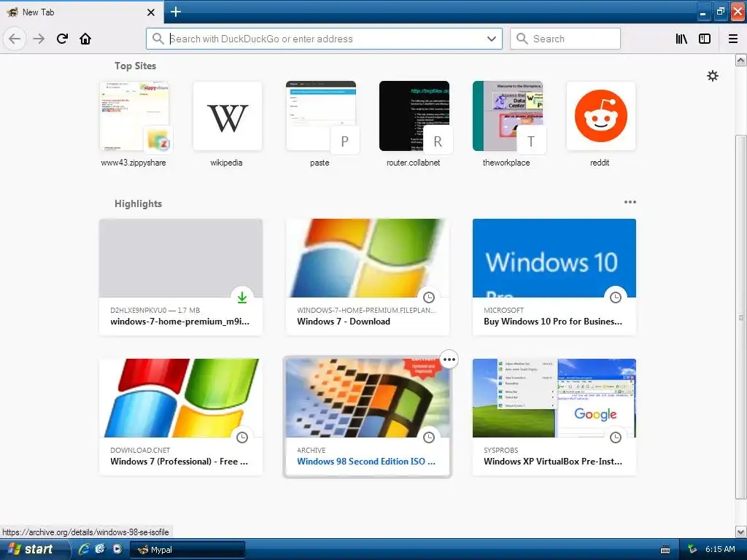Launch Windows Media Player from quick launch
This screenshot has height=560, width=747.
point(117,549)
